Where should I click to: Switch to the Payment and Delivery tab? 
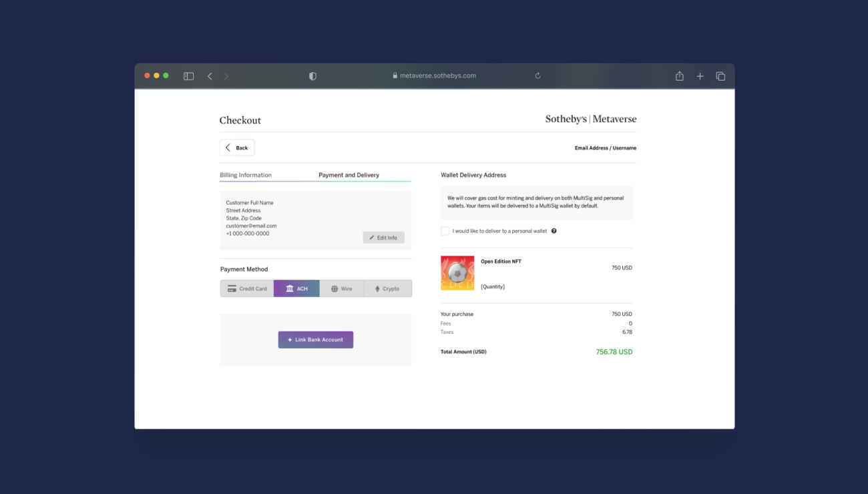tap(349, 175)
